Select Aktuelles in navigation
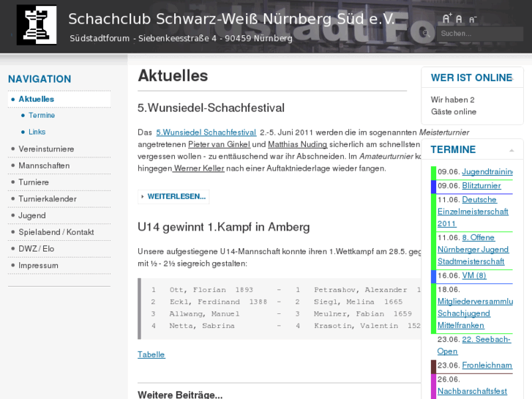532x399 pixels. (x=59, y=99)
